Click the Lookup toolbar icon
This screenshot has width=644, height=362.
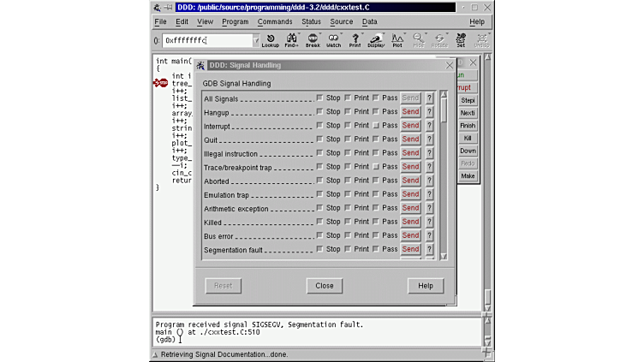(270, 39)
